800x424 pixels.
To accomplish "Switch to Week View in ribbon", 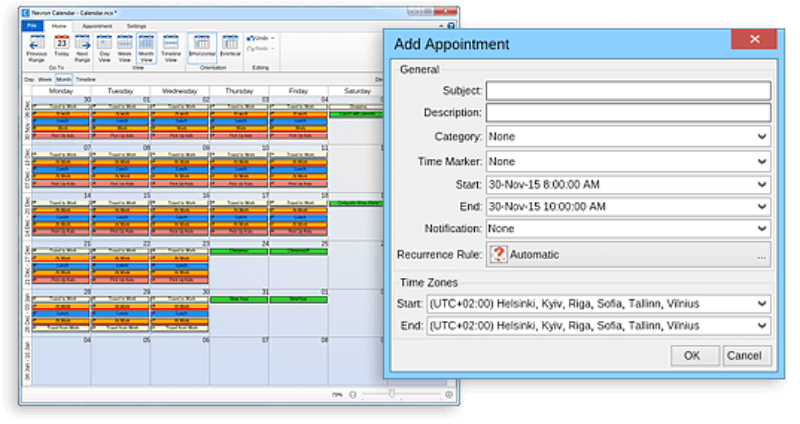I will click(x=123, y=48).
